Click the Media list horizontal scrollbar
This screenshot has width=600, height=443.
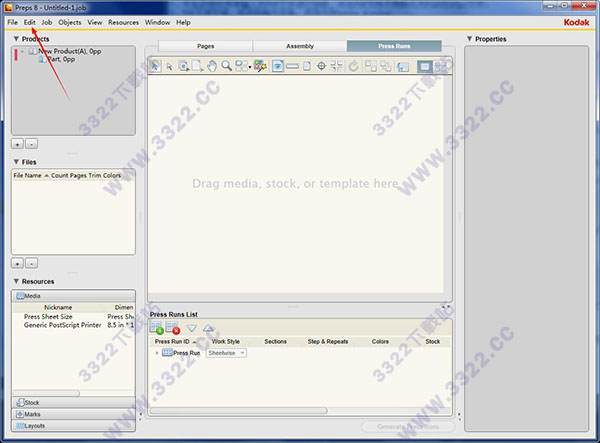tap(46, 393)
